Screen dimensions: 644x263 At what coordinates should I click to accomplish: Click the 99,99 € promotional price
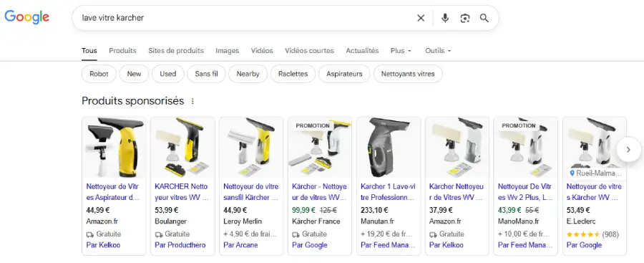click(303, 210)
